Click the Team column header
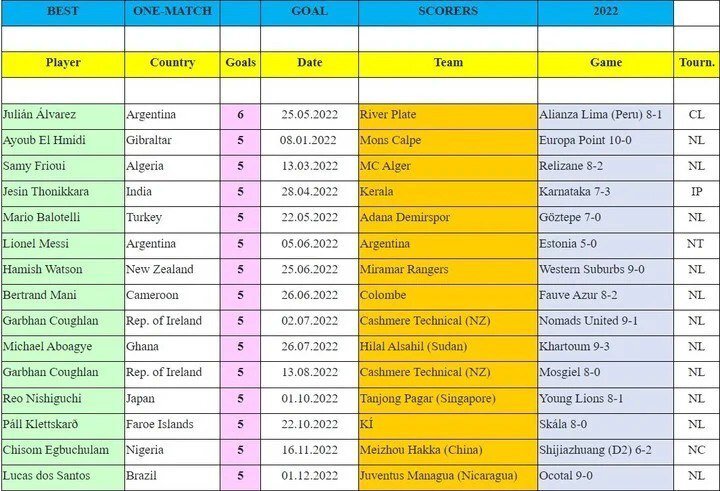This screenshot has height=491, width=720. [x=448, y=63]
